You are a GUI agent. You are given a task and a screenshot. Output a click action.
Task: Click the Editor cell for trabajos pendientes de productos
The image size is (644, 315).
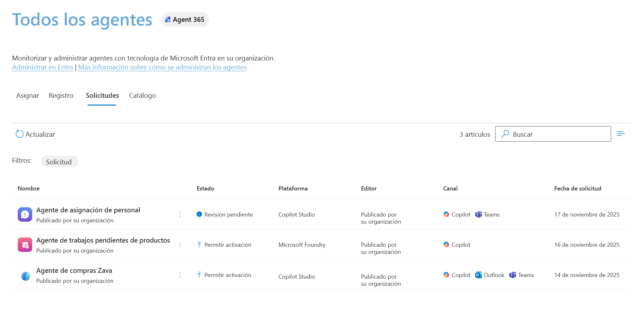[x=381, y=248]
